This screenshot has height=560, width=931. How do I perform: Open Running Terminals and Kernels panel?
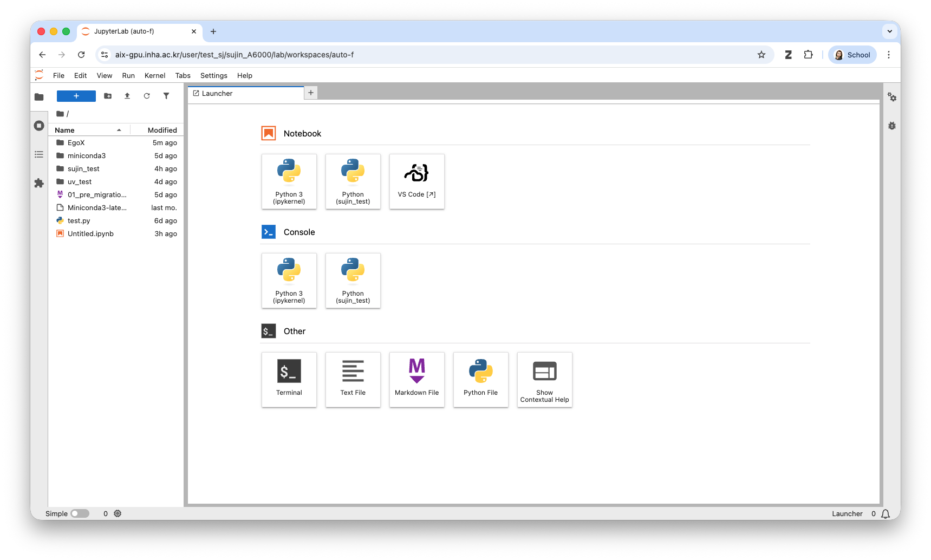(x=39, y=126)
